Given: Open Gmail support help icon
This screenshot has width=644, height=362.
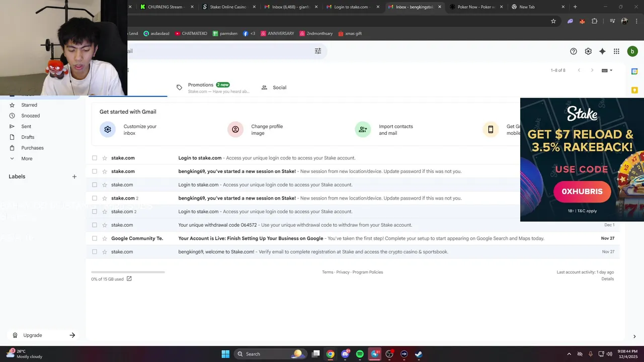Looking at the screenshot, I should point(574,51).
